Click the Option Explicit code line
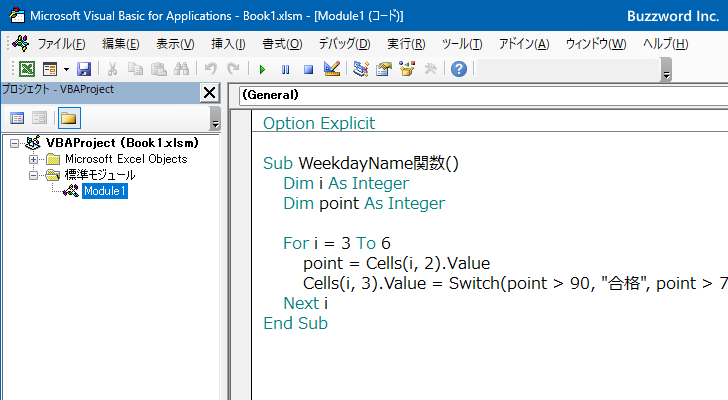This screenshot has width=728, height=400. pyautogui.click(x=319, y=123)
